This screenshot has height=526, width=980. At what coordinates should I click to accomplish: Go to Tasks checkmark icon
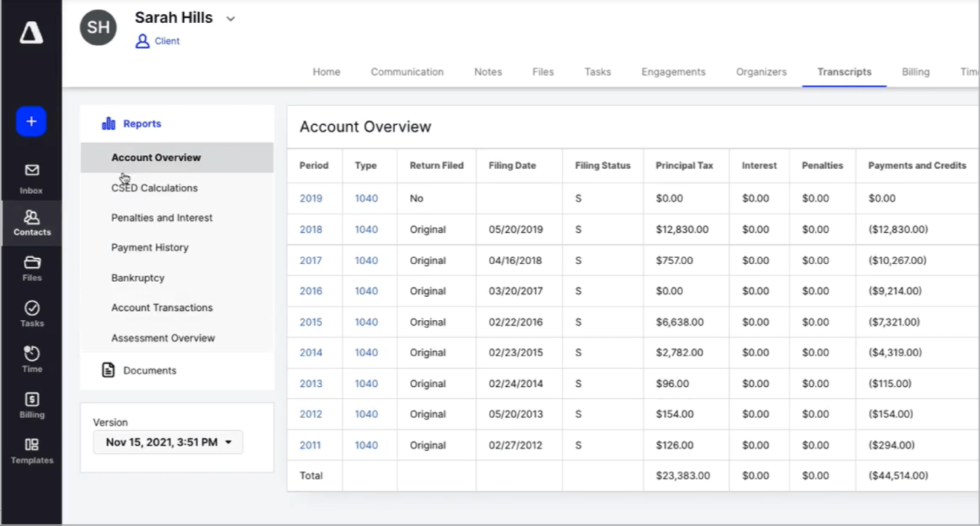click(31, 309)
